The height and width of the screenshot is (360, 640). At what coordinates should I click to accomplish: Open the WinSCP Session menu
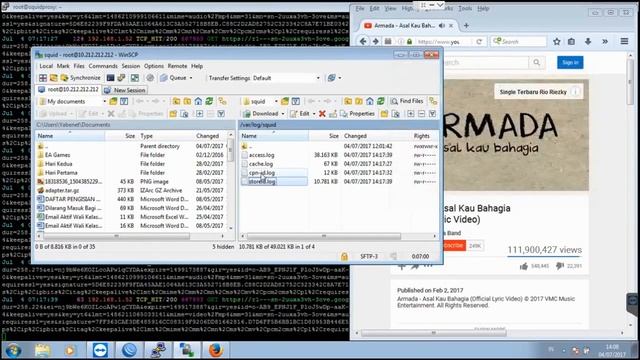(x=131, y=66)
